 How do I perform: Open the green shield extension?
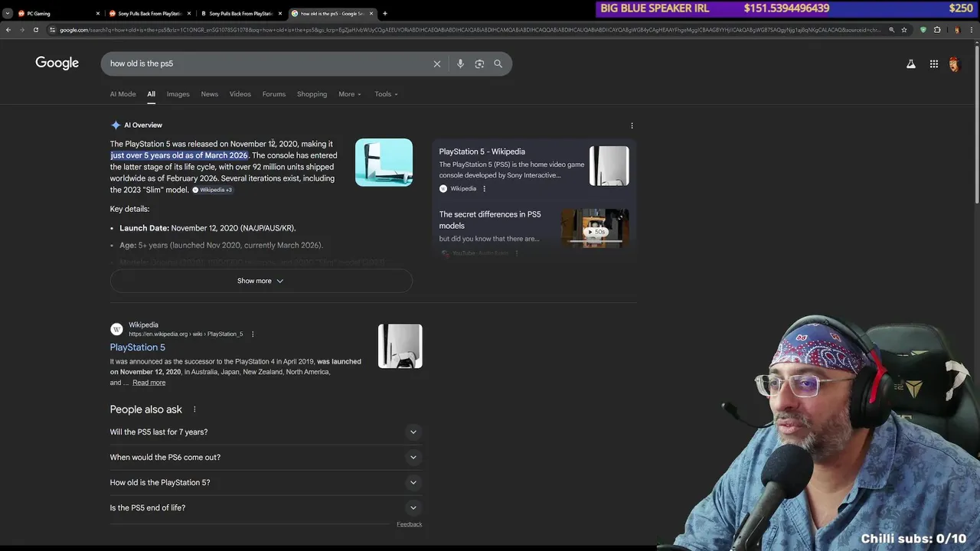click(x=923, y=30)
